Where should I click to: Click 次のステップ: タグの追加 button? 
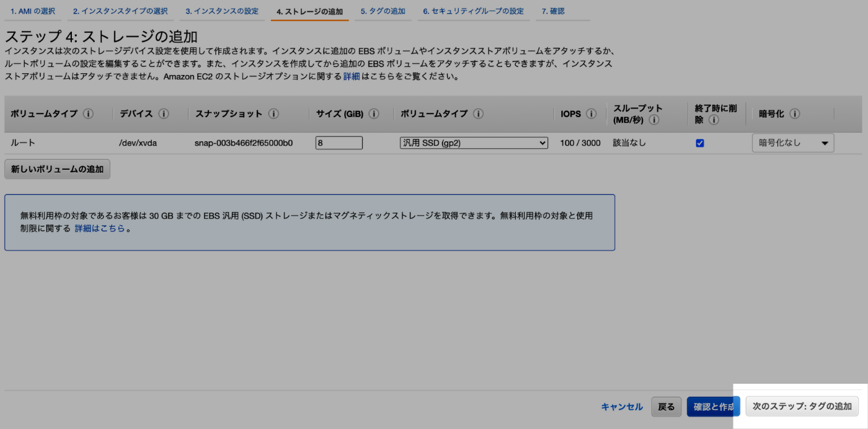(x=802, y=407)
